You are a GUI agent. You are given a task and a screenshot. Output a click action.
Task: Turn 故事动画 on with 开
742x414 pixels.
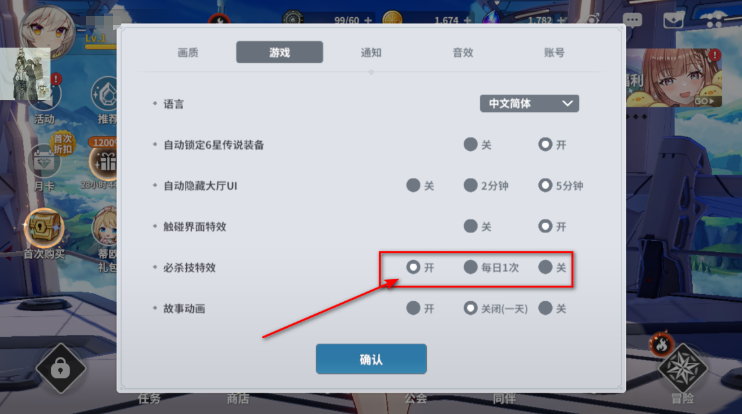pos(420,308)
